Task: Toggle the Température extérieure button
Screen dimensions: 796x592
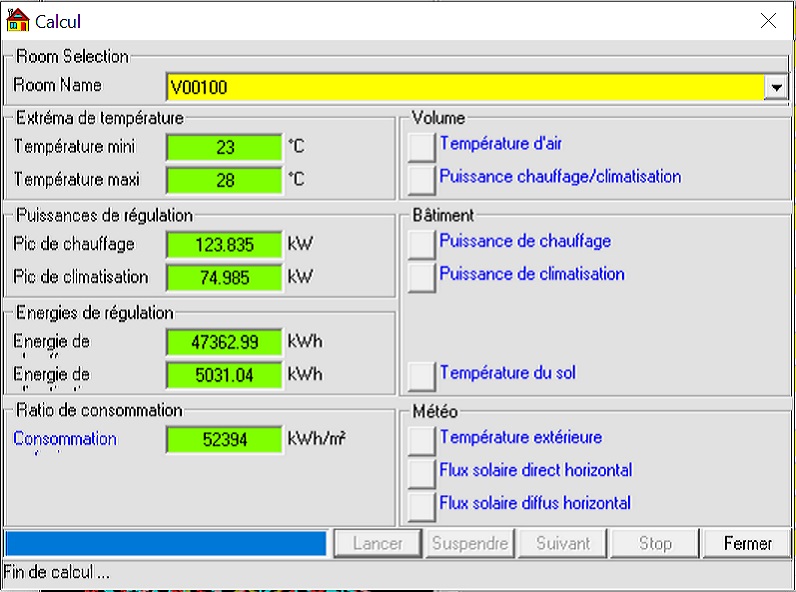Action: click(x=422, y=440)
